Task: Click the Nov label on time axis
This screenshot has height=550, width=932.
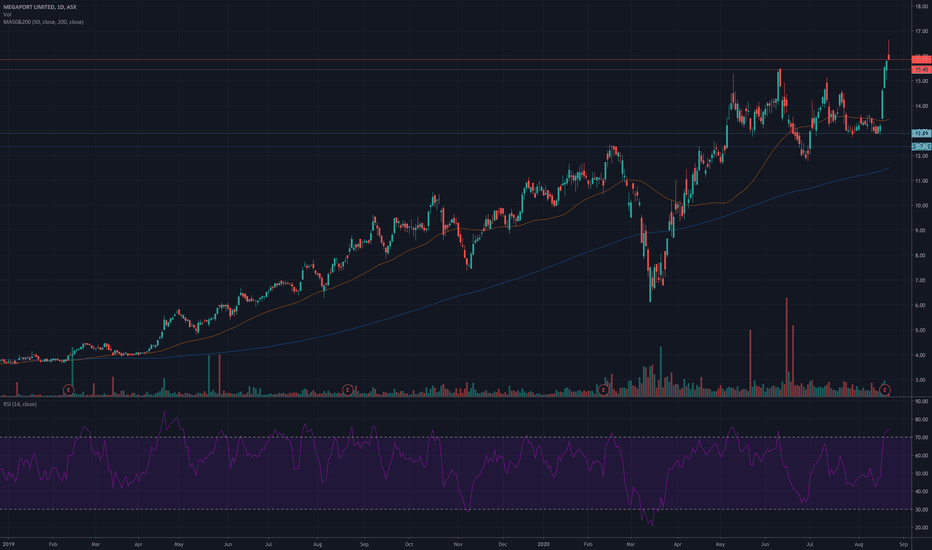Action: point(458,544)
